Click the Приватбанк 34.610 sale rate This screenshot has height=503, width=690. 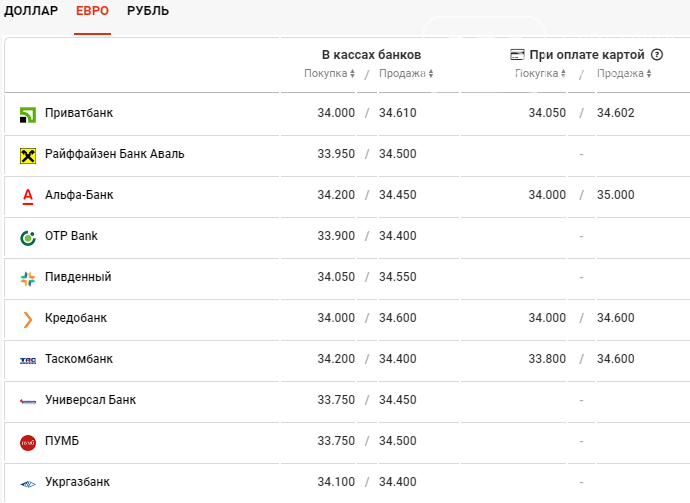pyautogui.click(x=398, y=113)
